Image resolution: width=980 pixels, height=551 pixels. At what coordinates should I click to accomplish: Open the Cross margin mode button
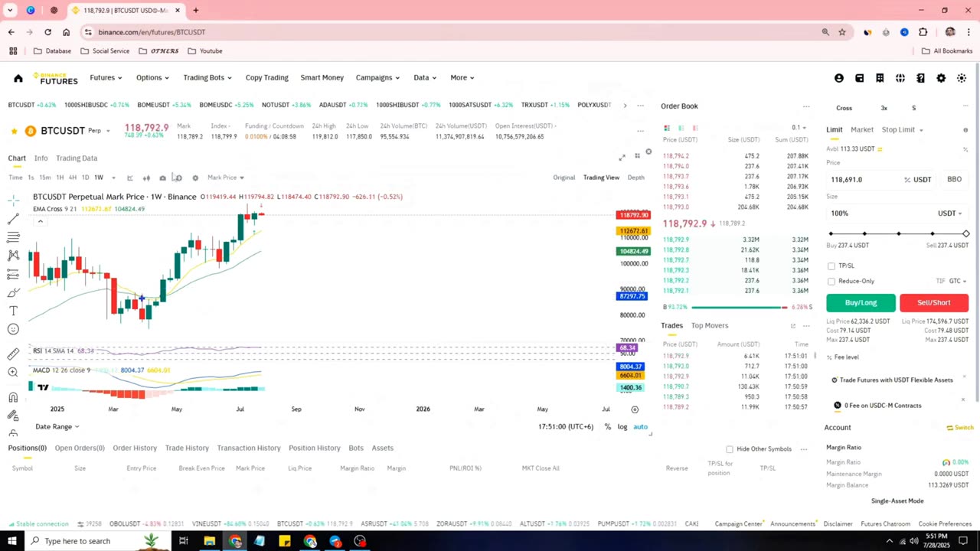(844, 109)
